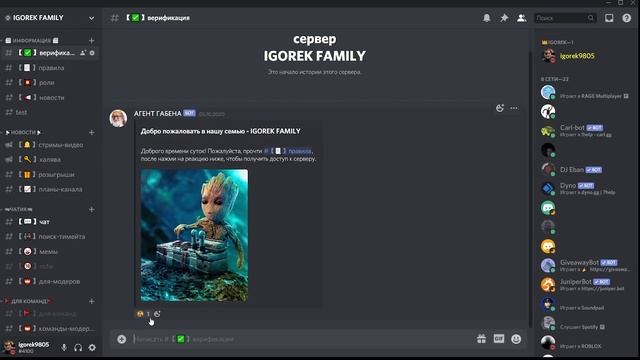Select member playing RAGE Multiplayer
Image resolution: width=640 pixels, height=360 pixels.
[x=586, y=93]
